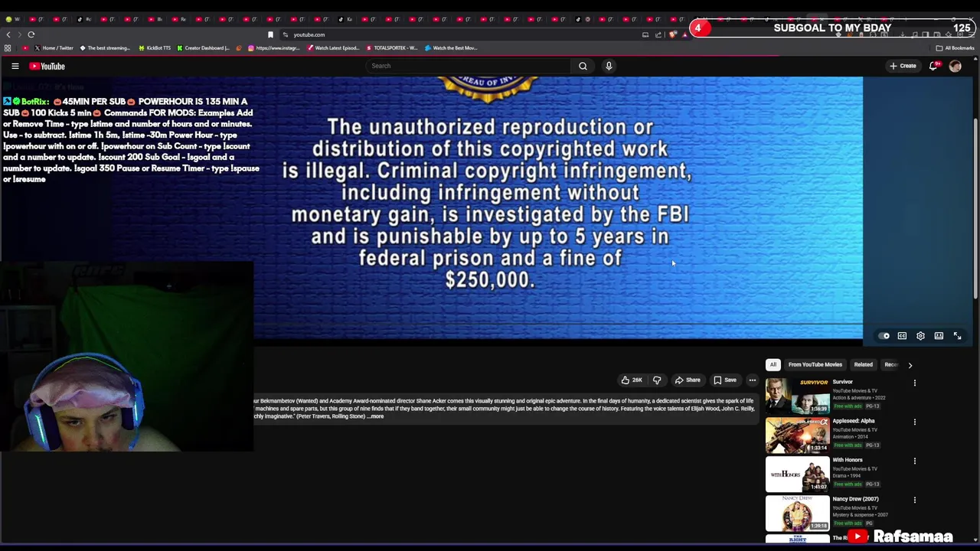
Task: Open the options menu for Survivor
Action: [x=914, y=383]
